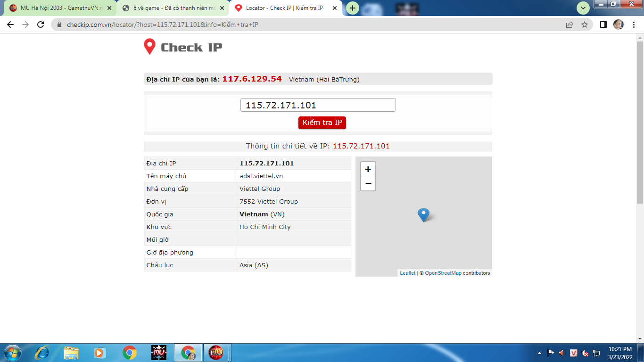Viewport: 644px width, 362px height.
Task: Toggle the muted volume icon in the system tray
Action: click(x=585, y=353)
